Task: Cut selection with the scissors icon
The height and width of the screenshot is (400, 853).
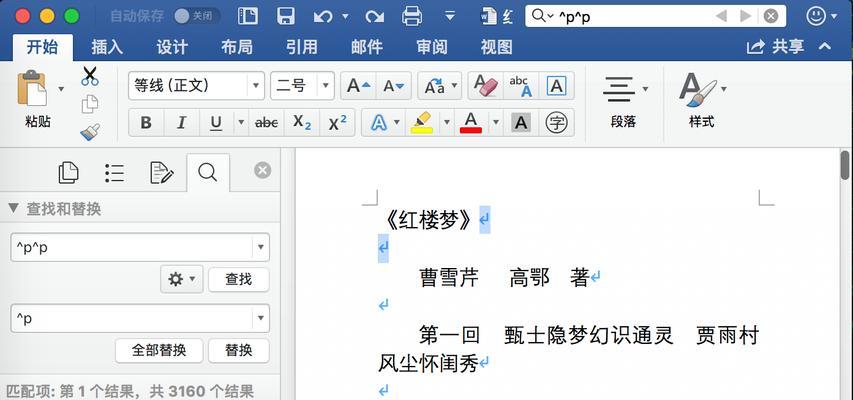Action: [90, 76]
